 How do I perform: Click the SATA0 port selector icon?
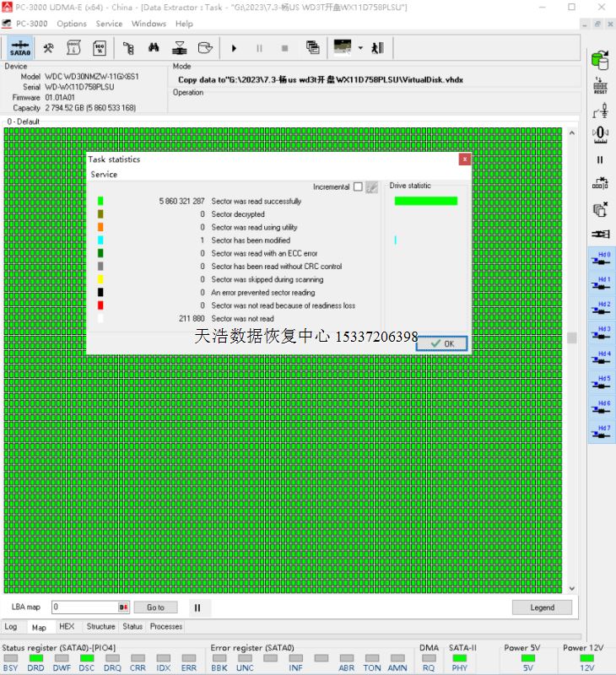(20, 48)
